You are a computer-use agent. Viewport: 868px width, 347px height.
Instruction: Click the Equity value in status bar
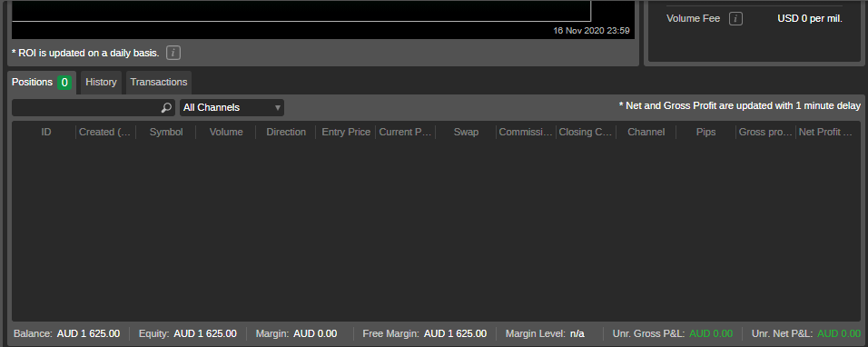pos(205,333)
